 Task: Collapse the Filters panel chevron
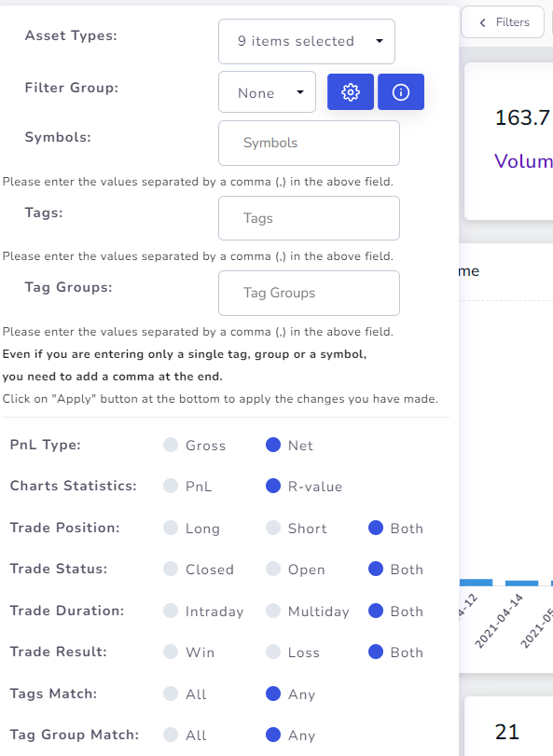click(483, 22)
